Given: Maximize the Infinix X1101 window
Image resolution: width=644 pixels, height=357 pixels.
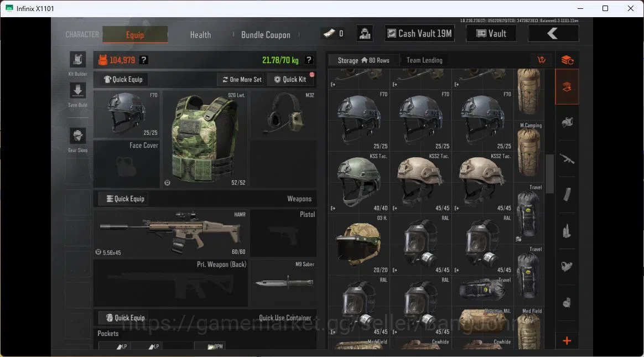Looking at the screenshot, I should [x=605, y=8].
